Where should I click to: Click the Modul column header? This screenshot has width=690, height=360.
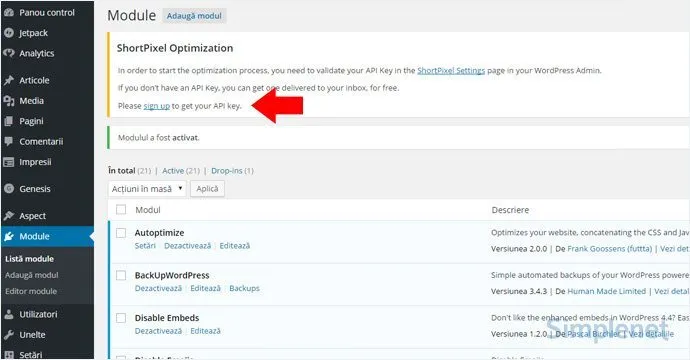click(148, 210)
